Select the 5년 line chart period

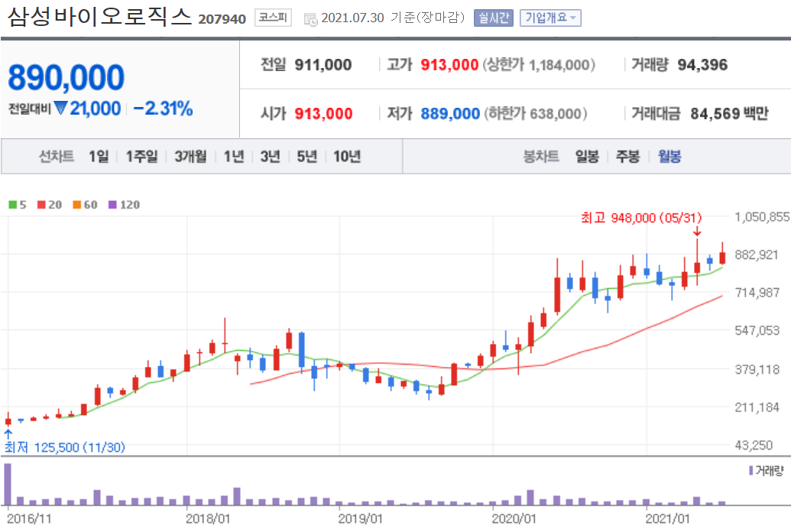[x=307, y=157]
